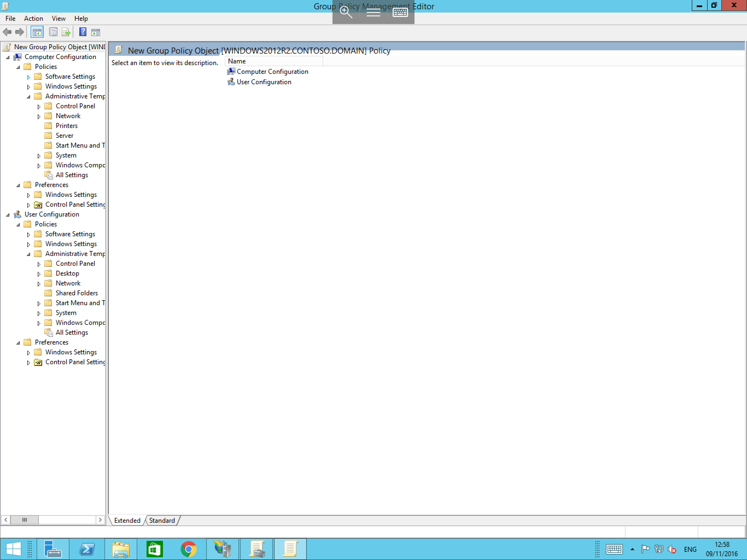747x560 pixels.
Task: Click the Forward arrow toolbar icon
Action: (20, 32)
